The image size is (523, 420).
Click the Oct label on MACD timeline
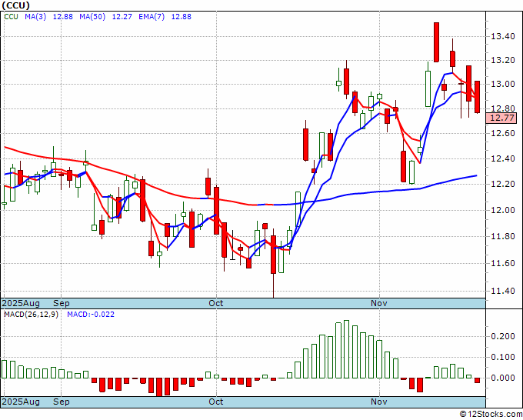[216, 402]
